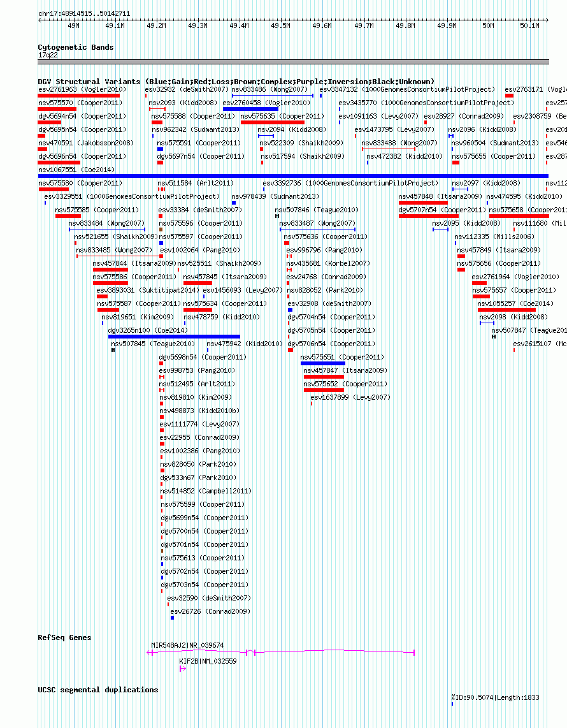The width and height of the screenshot is (567, 728).
Task: Click the dgv3265n100 (Coe2014) blue bar
Action: [x=174, y=337]
